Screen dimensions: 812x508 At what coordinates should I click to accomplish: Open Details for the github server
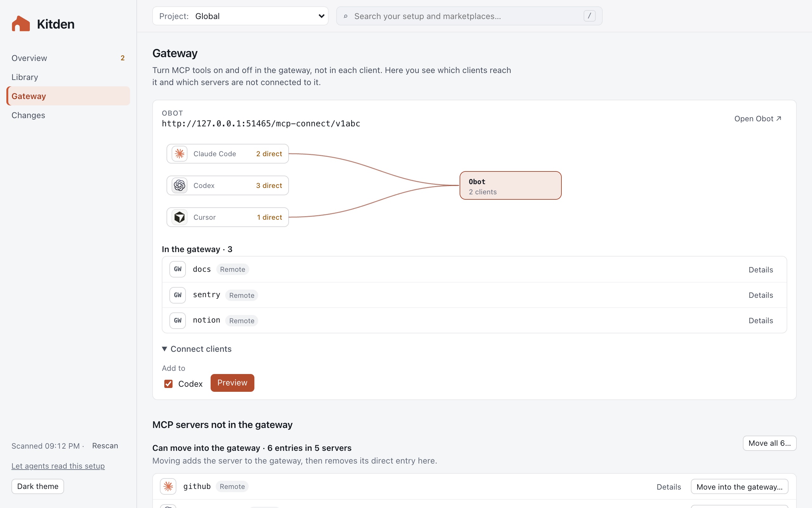pyautogui.click(x=669, y=487)
